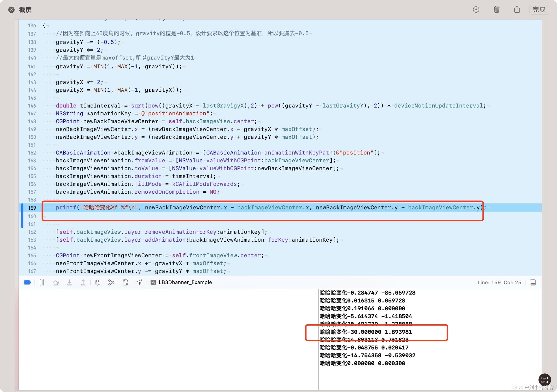Click the gravityY MIN MAX line 141
557x392 pixels.
[119, 66]
